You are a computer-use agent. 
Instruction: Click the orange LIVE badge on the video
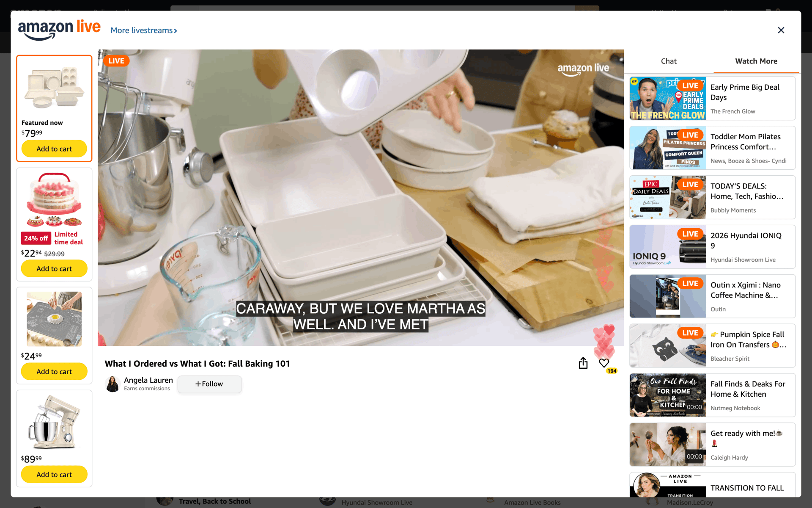tap(116, 61)
